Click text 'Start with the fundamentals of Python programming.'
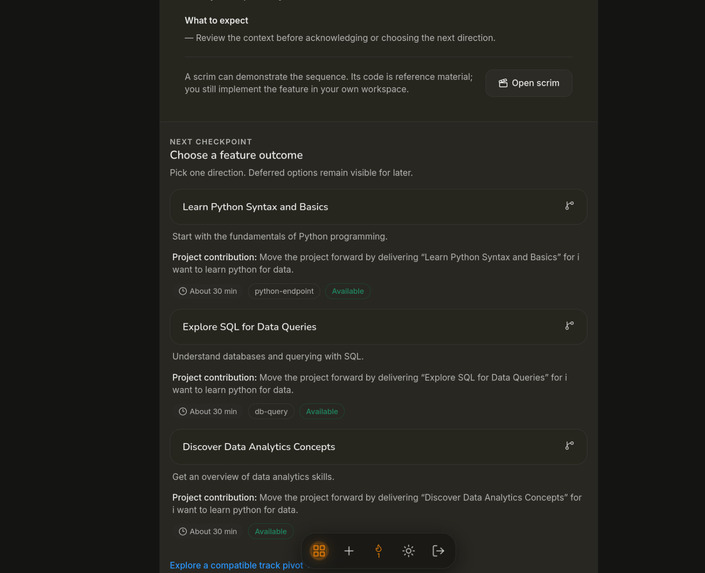This screenshot has width=705, height=573. [280, 237]
